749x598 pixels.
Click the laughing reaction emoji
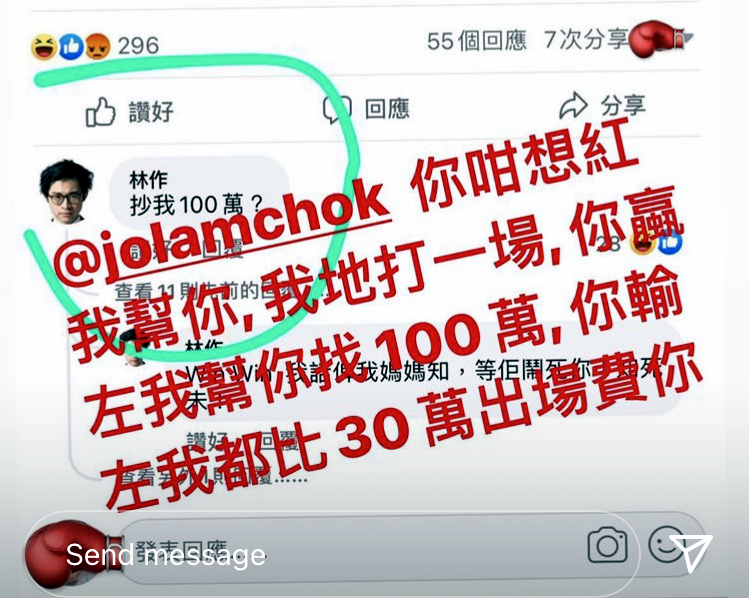coord(44,47)
